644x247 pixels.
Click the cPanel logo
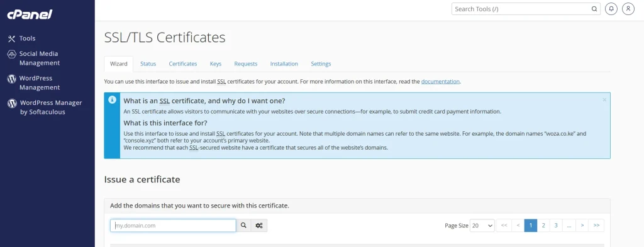pos(30,14)
